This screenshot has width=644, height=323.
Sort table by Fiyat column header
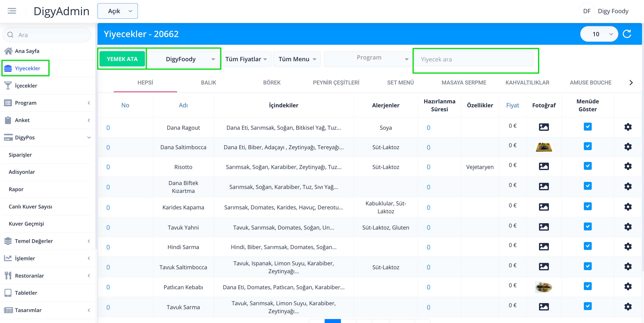pos(512,105)
